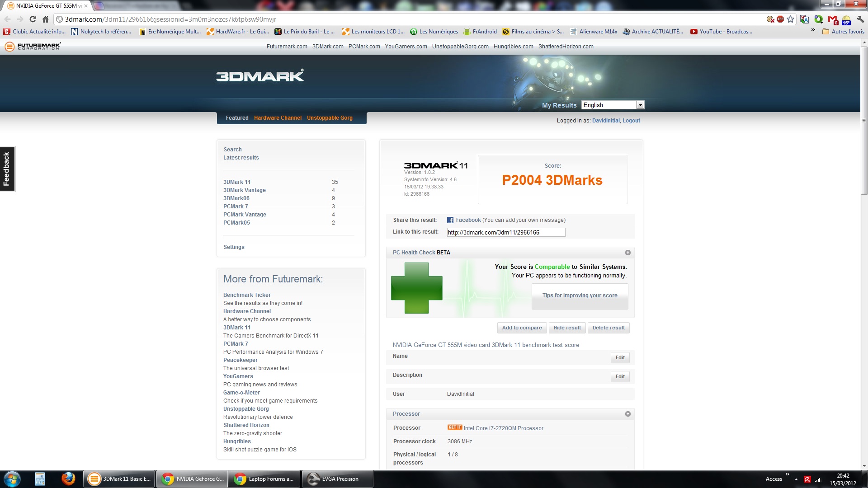Screen dimensions: 868x488
Task: Reload the current page
Action: click(33, 19)
